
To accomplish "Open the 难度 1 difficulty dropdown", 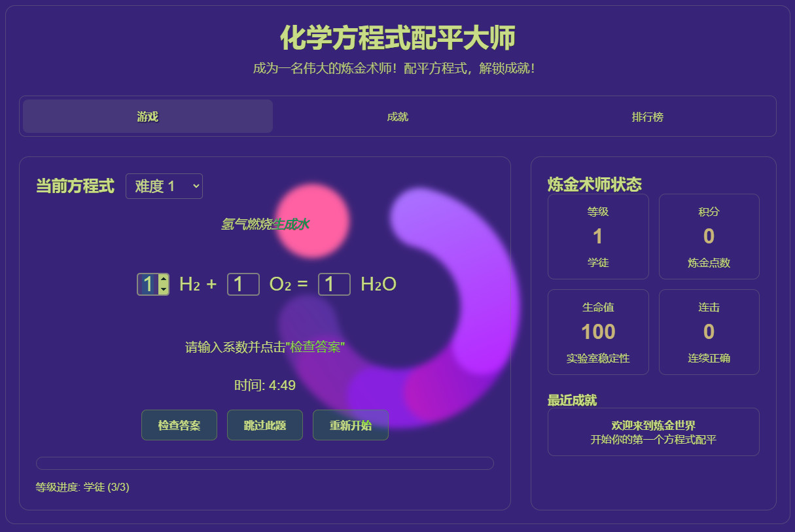I will point(164,186).
